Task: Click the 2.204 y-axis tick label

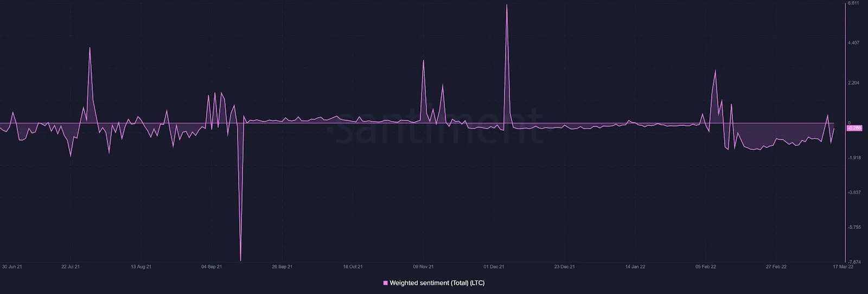Action: pos(853,83)
